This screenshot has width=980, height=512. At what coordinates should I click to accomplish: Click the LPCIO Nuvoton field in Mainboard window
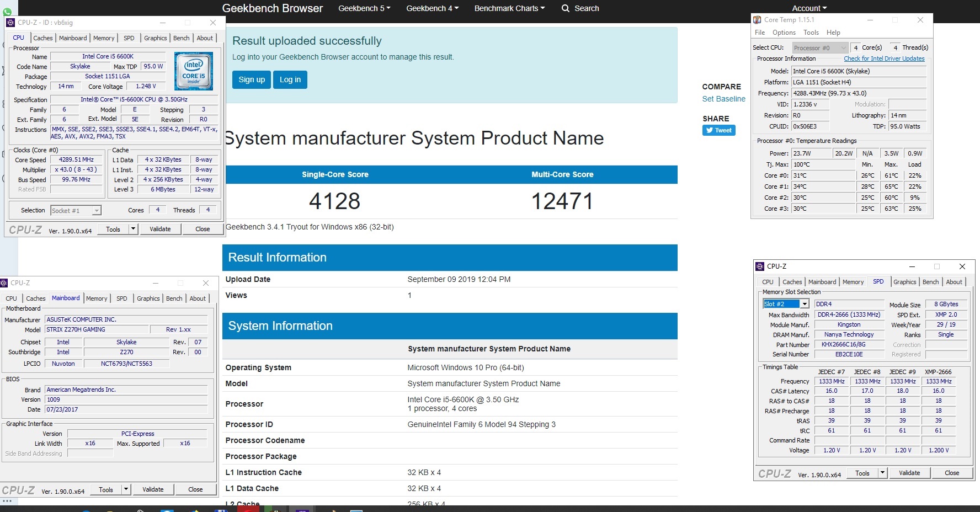[63, 364]
